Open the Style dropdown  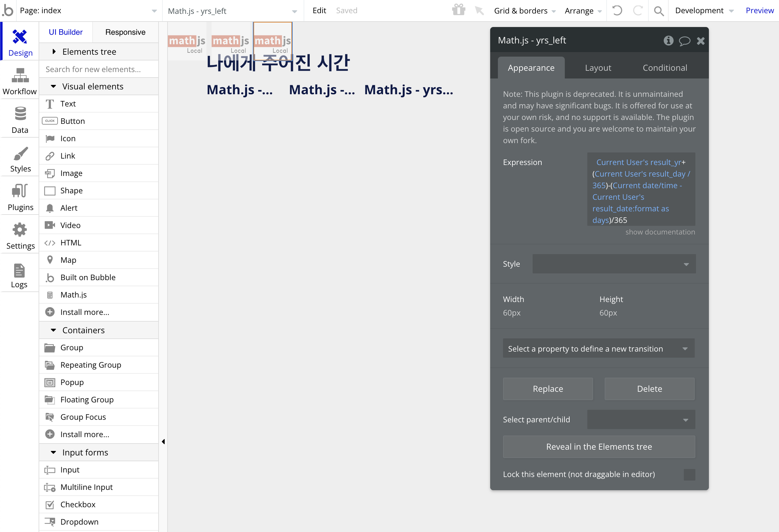(x=614, y=264)
